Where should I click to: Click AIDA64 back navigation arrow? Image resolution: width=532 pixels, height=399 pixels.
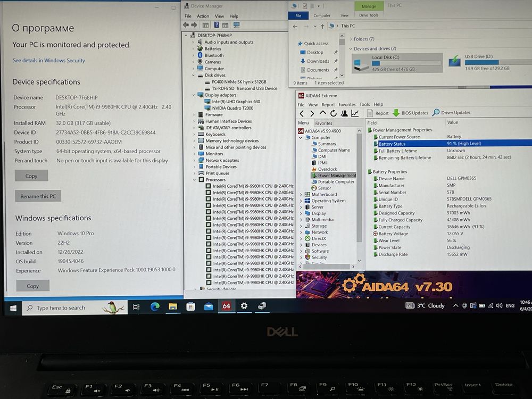[x=302, y=113]
